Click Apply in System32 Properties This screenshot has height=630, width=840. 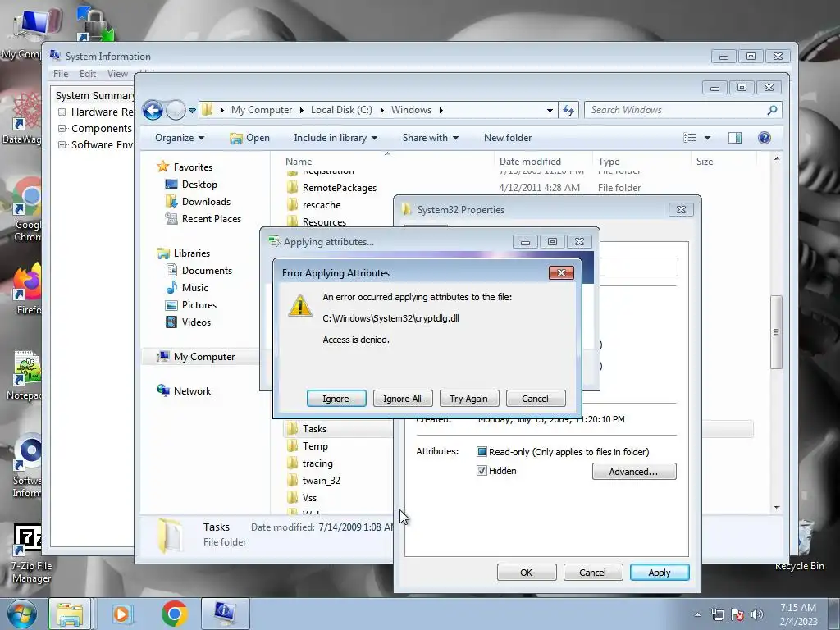[660, 572]
